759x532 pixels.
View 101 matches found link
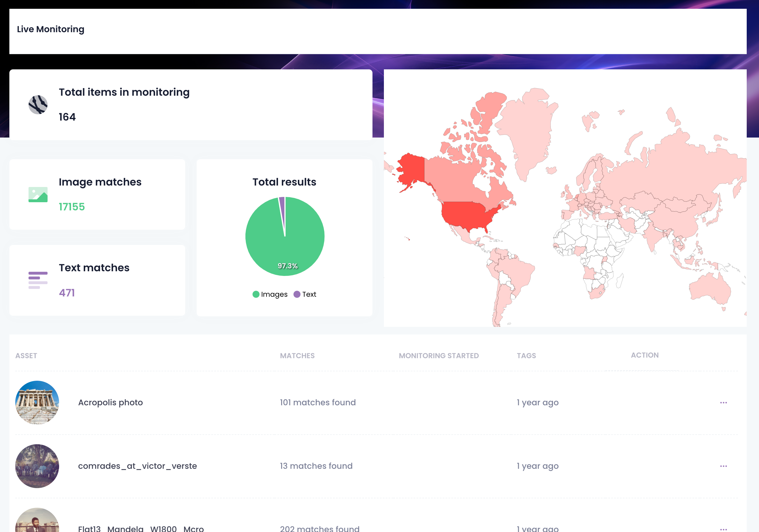point(317,402)
